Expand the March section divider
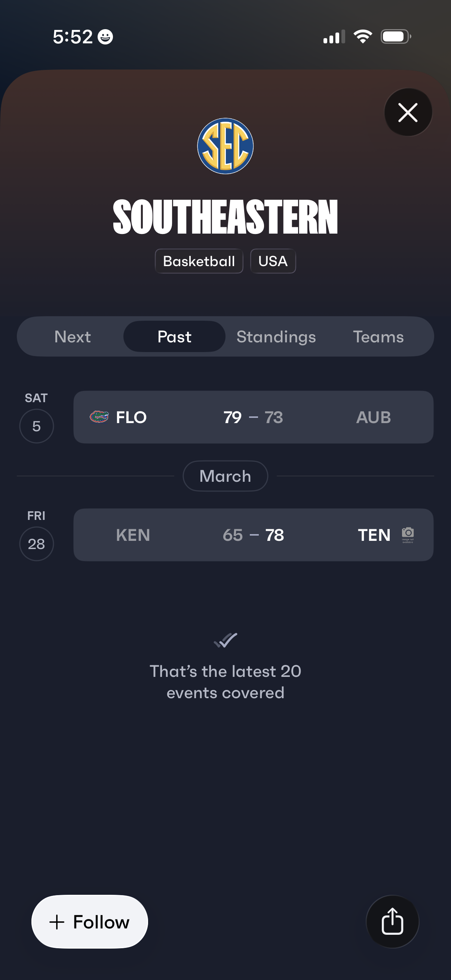 pos(225,476)
